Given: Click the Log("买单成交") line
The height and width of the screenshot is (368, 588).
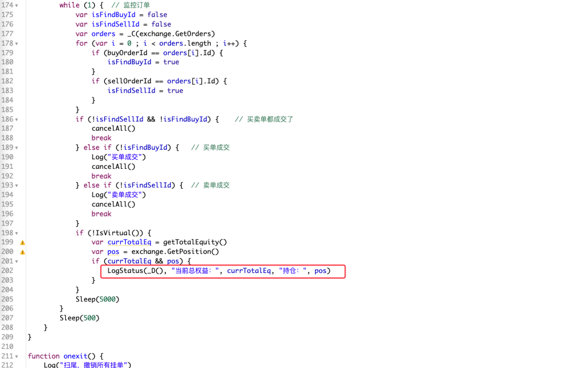Looking at the screenshot, I should (x=119, y=157).
